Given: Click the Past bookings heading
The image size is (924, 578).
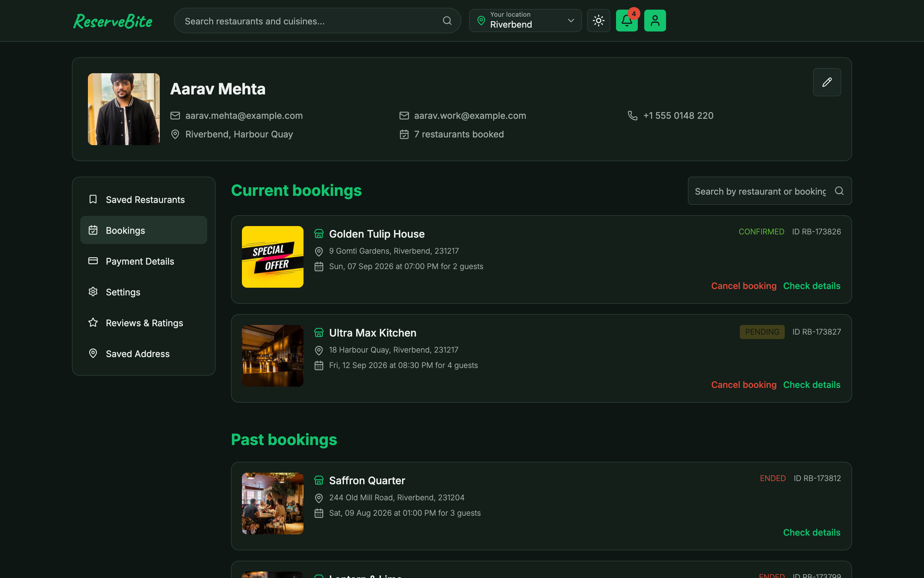Looking at the screenshot, I should (x=284, y=440).
